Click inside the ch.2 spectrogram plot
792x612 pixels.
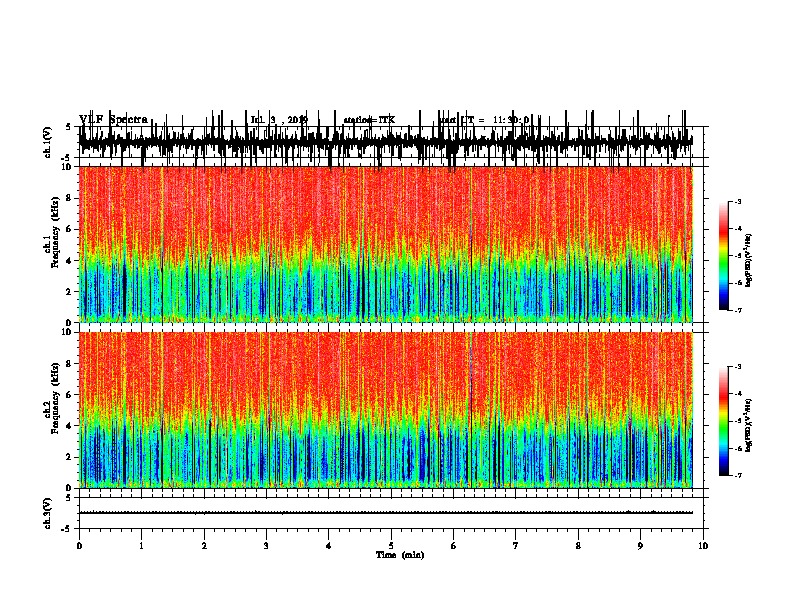(x=386, y=410)
